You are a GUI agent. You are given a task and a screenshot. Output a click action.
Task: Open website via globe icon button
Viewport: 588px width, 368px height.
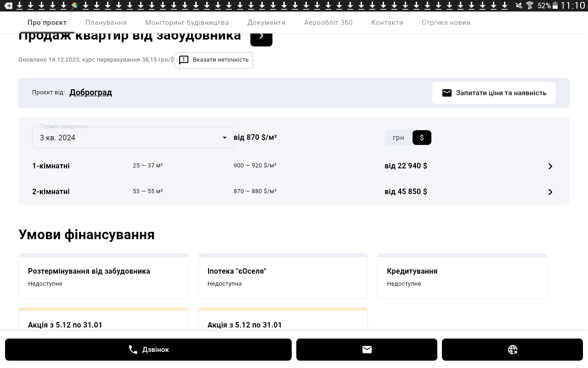click(x=512, y=350)
